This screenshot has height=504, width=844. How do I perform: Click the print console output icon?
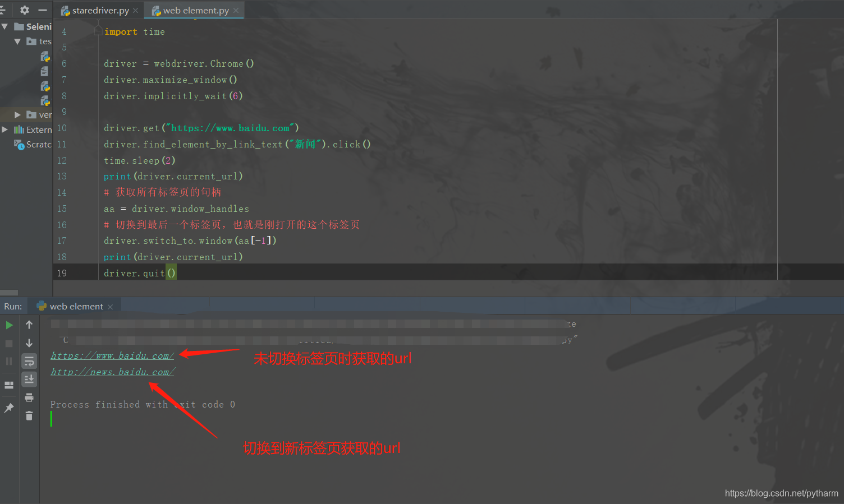[29, 397]
